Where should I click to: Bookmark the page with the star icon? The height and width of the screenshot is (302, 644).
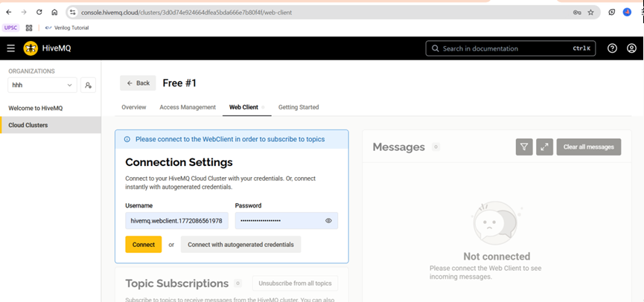tap(590, 13)
